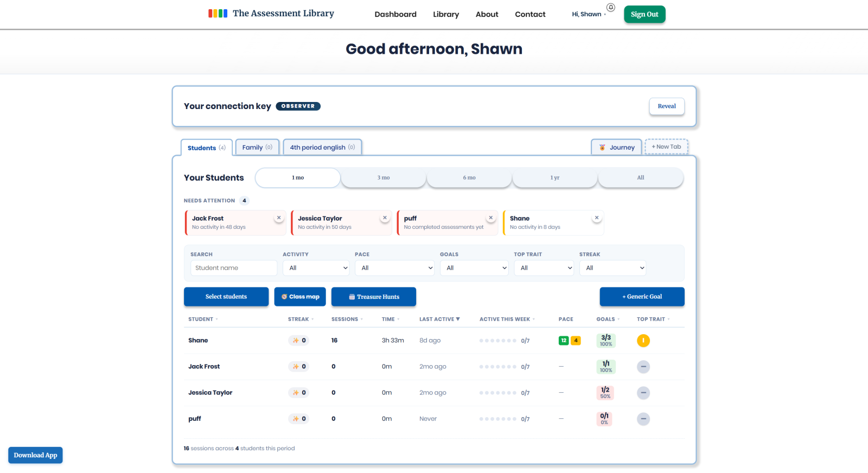Viewport: 868px width, 473px height.
Task: Sort table by Top Trait column header
Action: (653, 319)
